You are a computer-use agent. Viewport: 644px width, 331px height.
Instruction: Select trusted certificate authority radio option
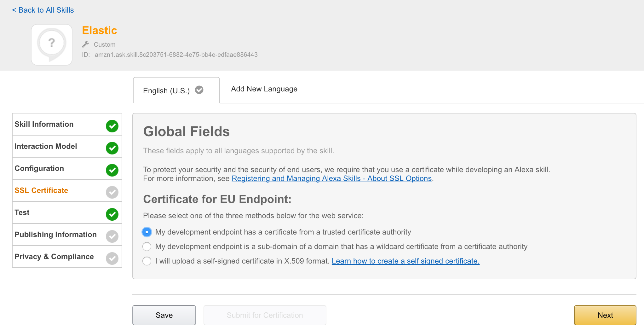(147, 232)
